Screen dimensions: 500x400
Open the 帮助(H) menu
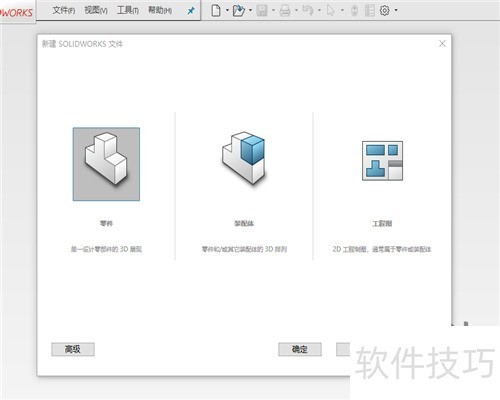[x=160, y=10]
